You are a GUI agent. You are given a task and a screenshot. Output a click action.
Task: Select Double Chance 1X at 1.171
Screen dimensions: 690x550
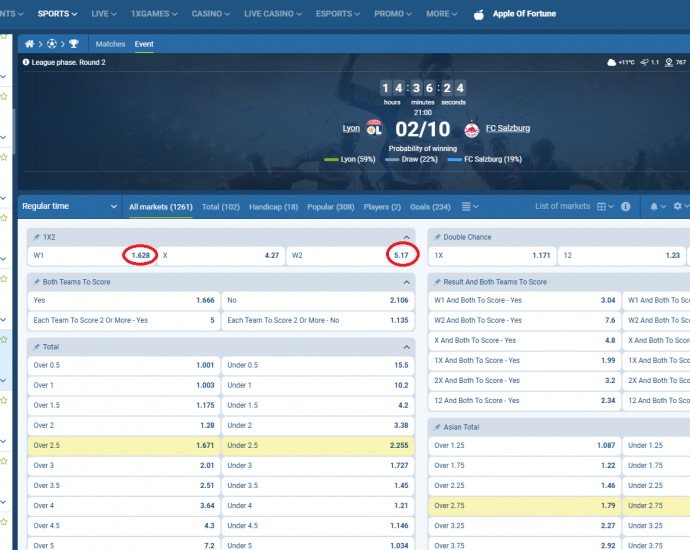point(492,256)
